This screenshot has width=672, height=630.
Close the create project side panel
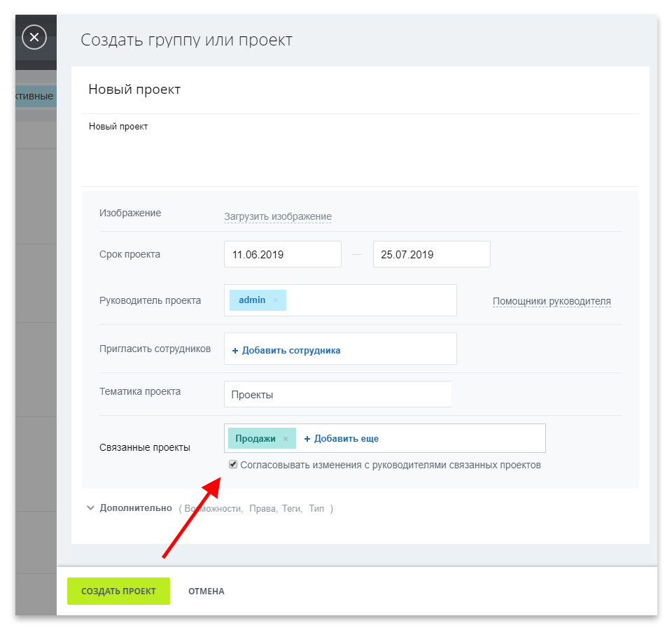tap(34, 37)
